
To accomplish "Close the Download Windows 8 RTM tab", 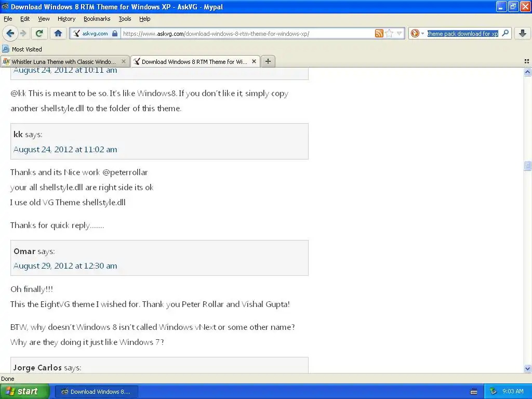I will pyautogui.click(x=254, y=61).
